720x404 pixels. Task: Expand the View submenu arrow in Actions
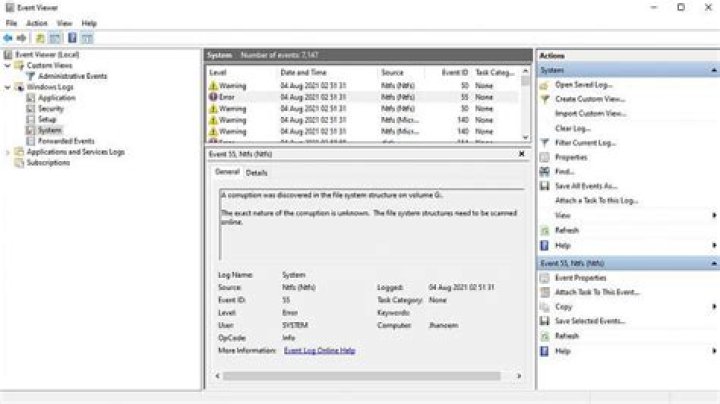tap(714, 215)
